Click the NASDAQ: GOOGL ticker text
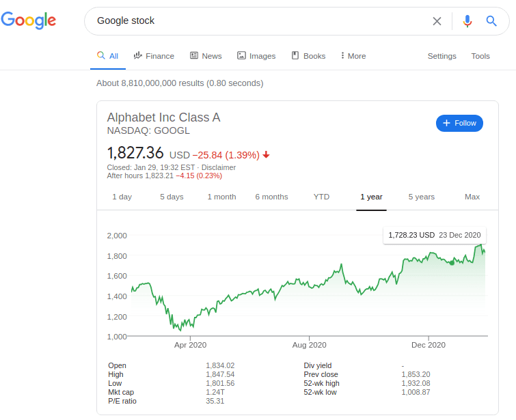The width and height of the screenshot is (516, 420). tap(148, 131)
